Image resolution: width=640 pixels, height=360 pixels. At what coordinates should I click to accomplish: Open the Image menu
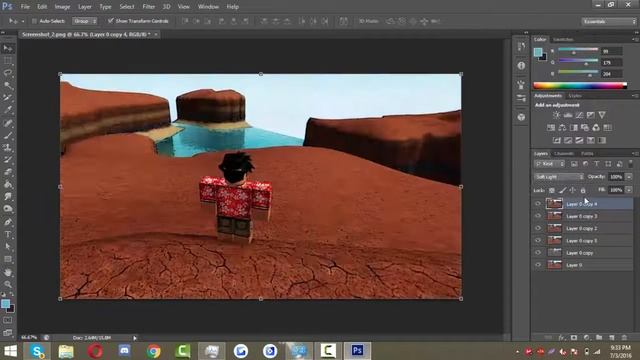click(62, 7)
